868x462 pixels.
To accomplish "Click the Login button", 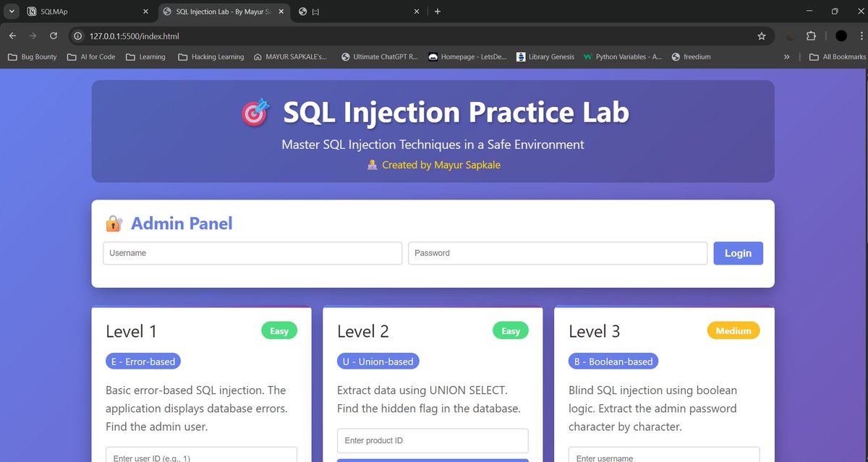I will pyautogui.click(x=738, y=253).
